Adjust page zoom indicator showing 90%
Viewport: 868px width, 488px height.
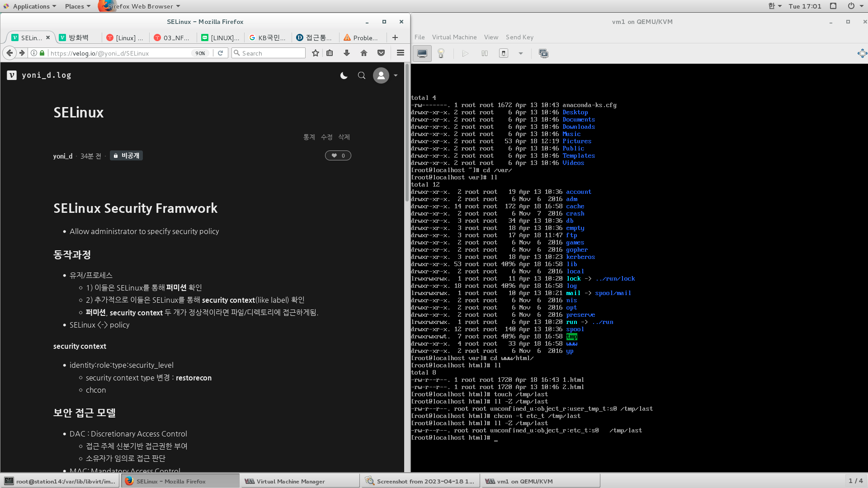[200, 53]
